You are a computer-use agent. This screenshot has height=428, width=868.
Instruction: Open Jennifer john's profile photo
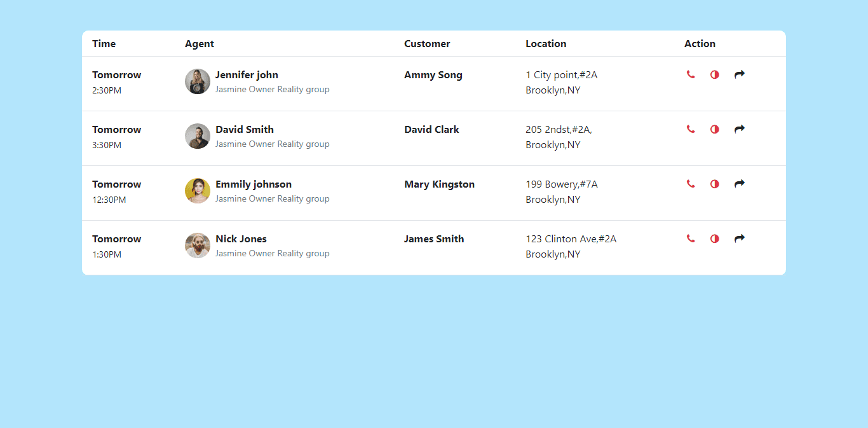tap(197, 81)
